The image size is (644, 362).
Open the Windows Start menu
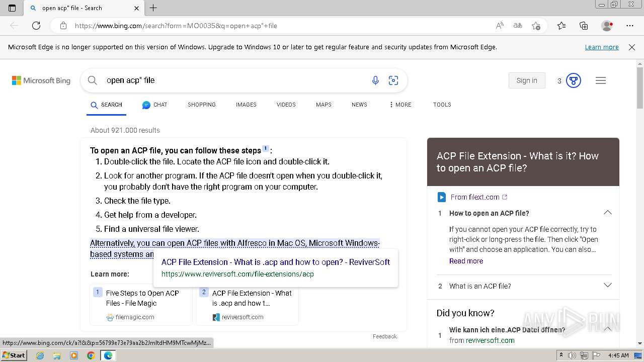coord(14,355)
